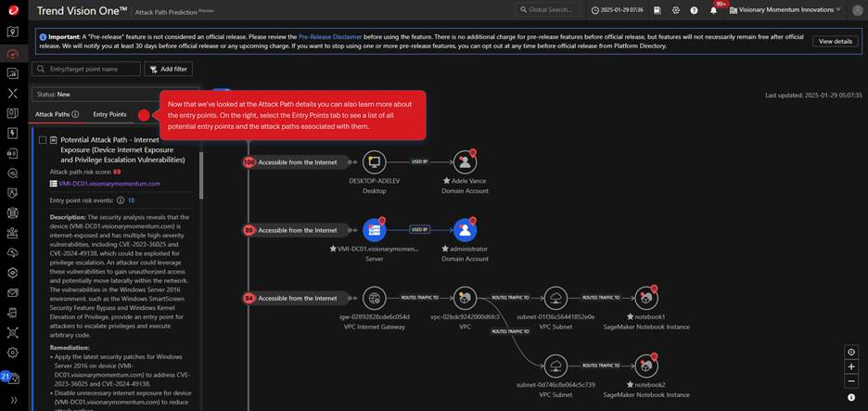This screenshot has height=411, width=868.
Task: Switch to the Attack Paths tab
Action: [53, 114]
